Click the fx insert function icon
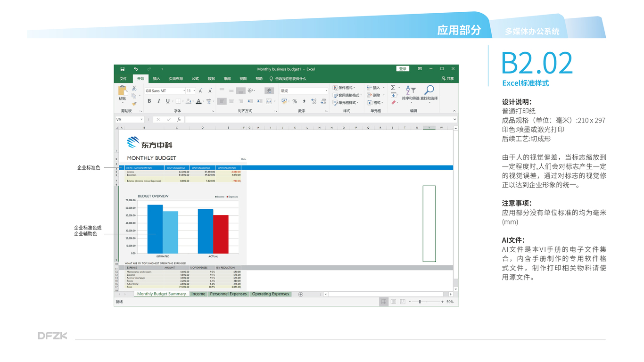The image size is (644, 362). tap(179, 120)
